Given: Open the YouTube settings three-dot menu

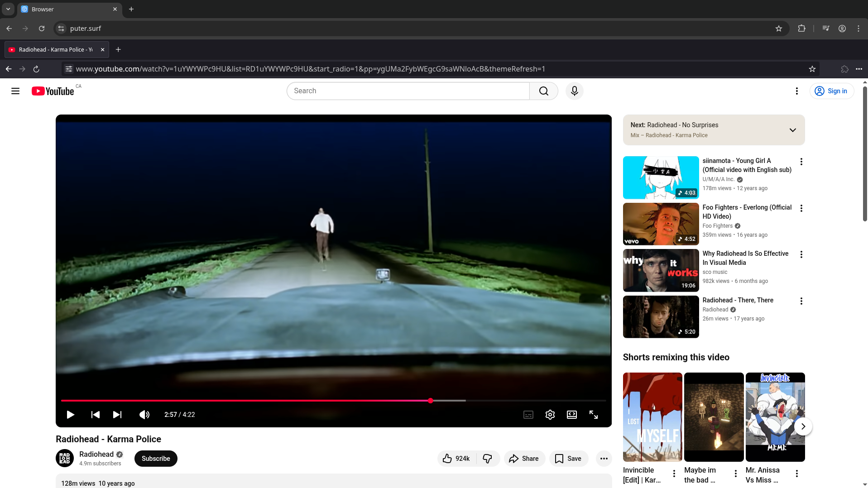Looking at the screenshot, I should (797, 91).
